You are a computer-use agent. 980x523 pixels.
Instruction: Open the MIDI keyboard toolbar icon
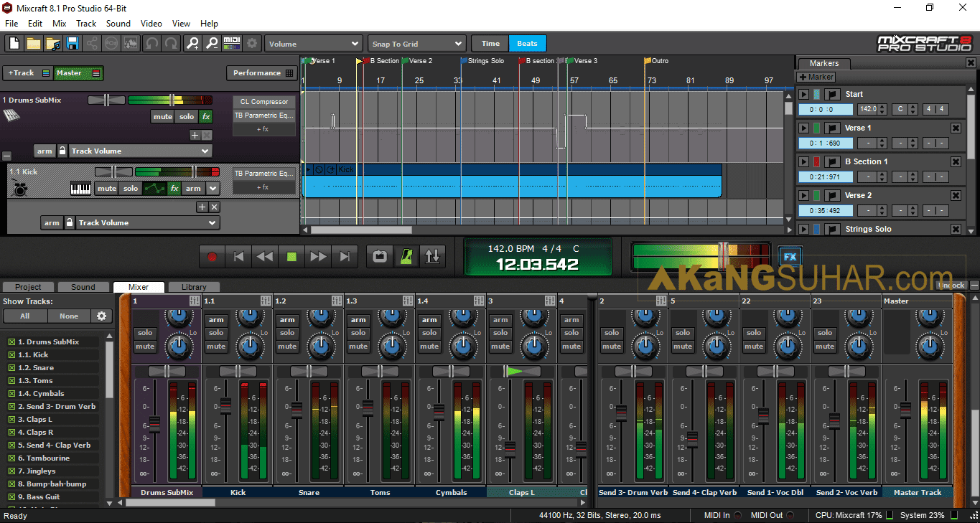pos(232,44)
